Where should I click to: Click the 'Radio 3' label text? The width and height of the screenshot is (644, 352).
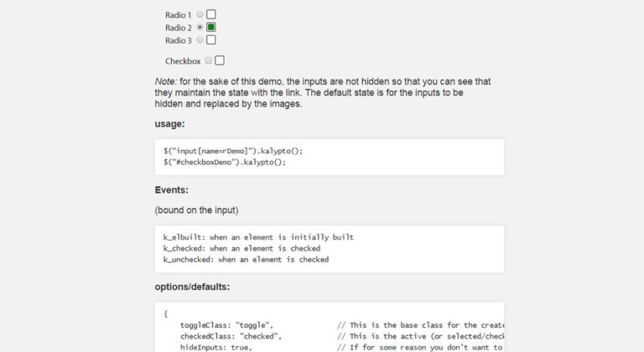coord(179,41)
